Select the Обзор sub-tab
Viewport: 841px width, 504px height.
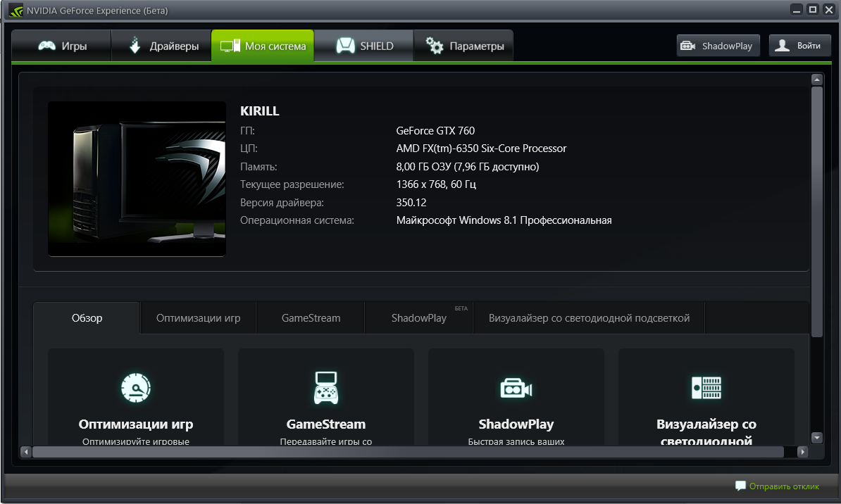[87, 318]
